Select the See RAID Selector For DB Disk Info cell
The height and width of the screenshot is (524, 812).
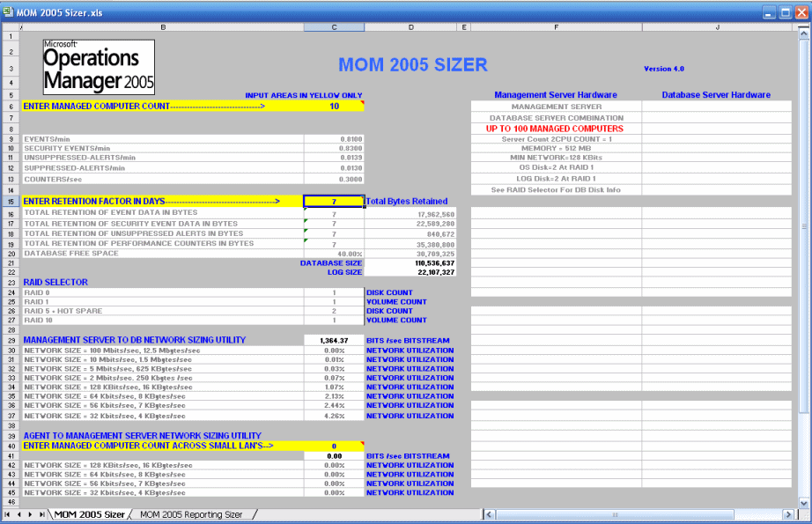(557, 190)
